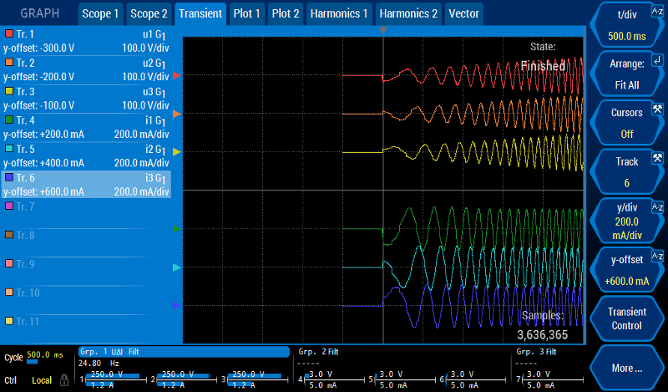Click the cyan trace 5 offset arrow
Image resolution: width=668 pixels, height=392 pixels.
coord(177,267)
